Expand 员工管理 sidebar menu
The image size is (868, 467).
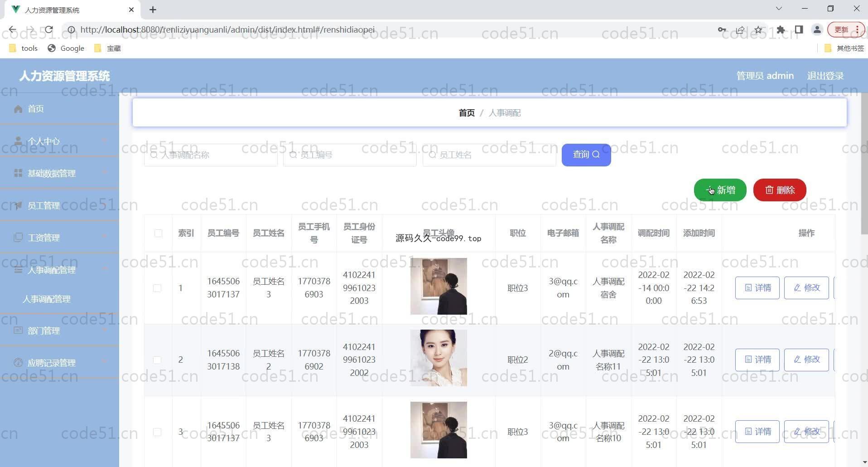[x=59, y=205]
